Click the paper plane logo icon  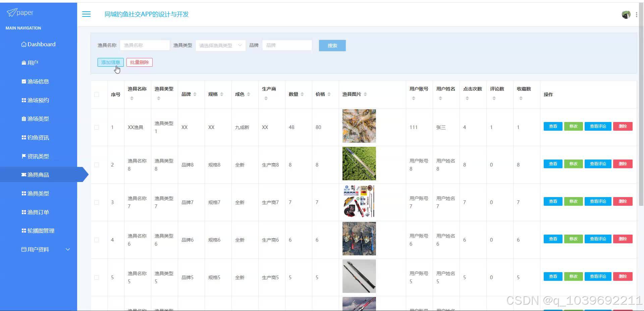point(11,13)
